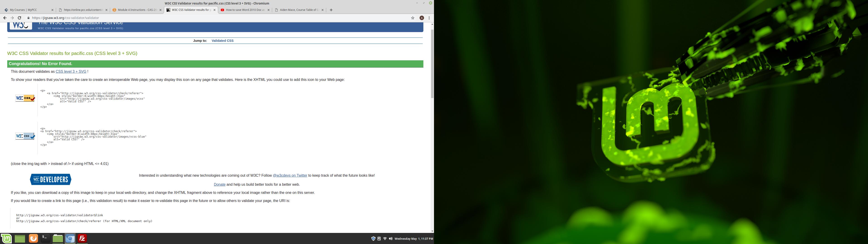Screen dimensions: 868x244
Task: Click the W3C Developers logo image
Action: [x=51, y=179]
